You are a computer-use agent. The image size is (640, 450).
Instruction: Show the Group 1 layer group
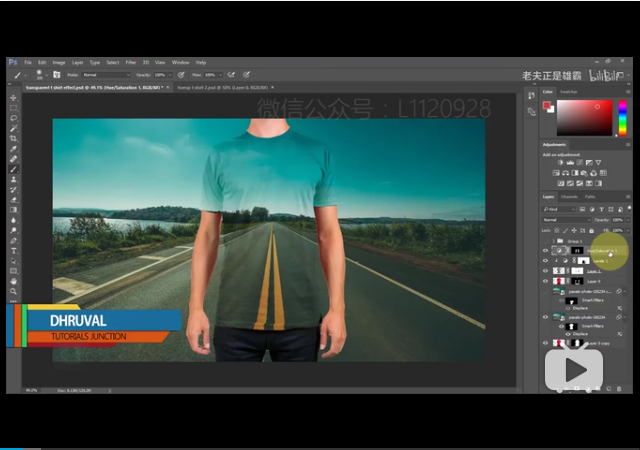[x=545, y=241]
